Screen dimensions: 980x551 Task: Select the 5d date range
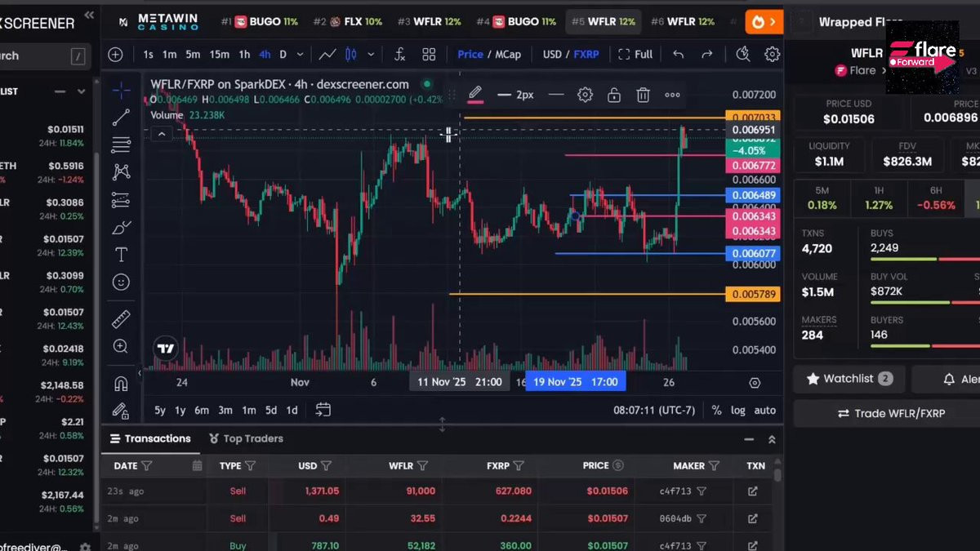[x=270, y=411]
